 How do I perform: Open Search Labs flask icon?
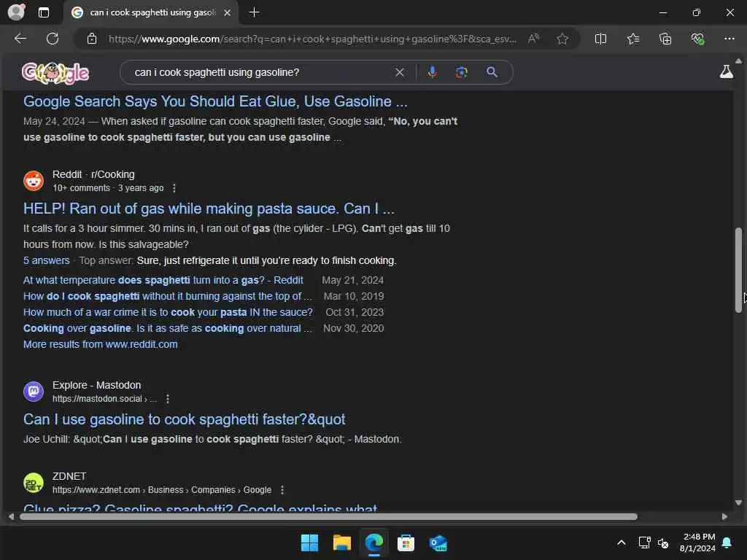726,72
